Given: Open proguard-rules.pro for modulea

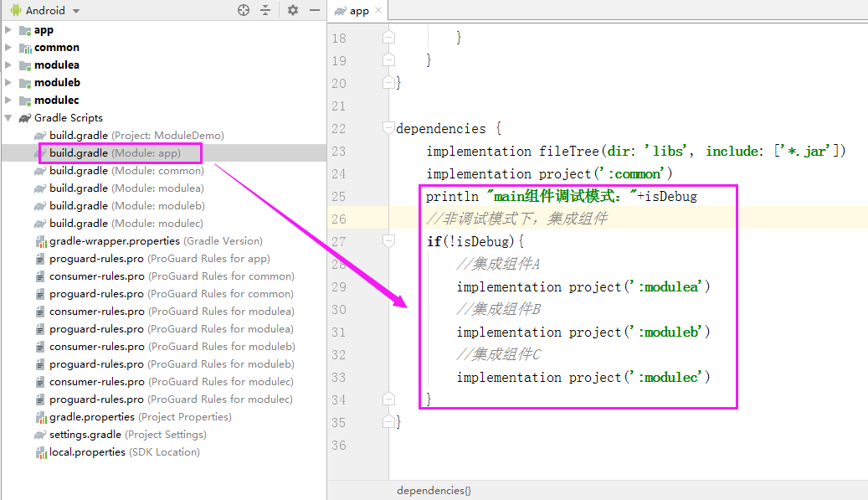Looking at the screenshot, I should [172, 329].
